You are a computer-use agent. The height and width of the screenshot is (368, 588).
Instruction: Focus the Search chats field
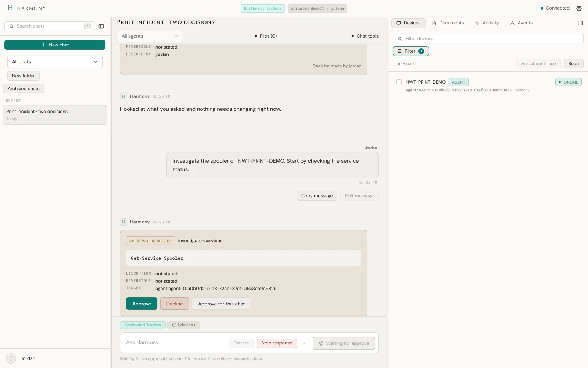49,26
